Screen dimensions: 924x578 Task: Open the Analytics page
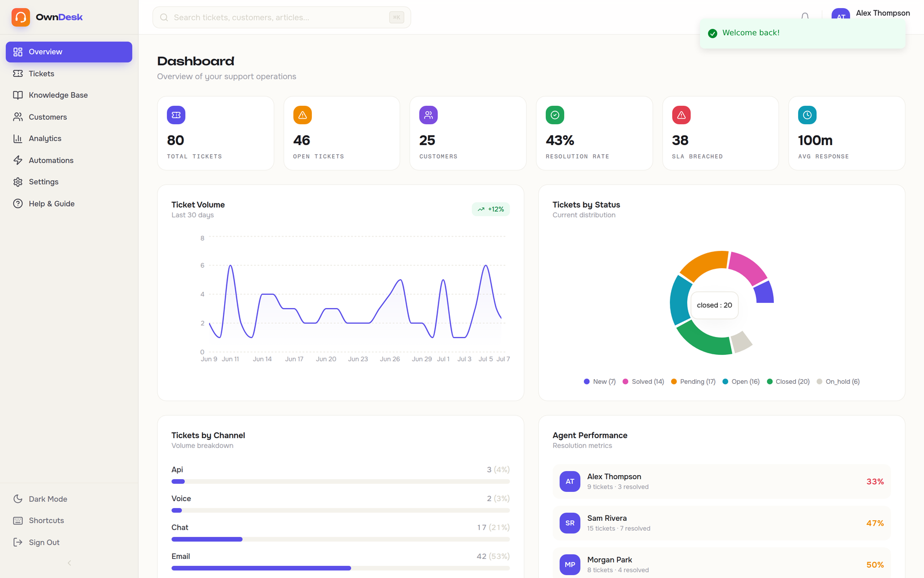[x=69, y=139]
